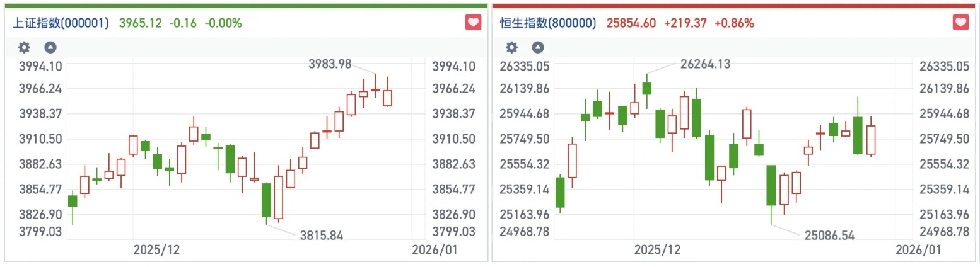Click the 3983.98 high price label
The image size is (980, 267).
tap(330, 64)
